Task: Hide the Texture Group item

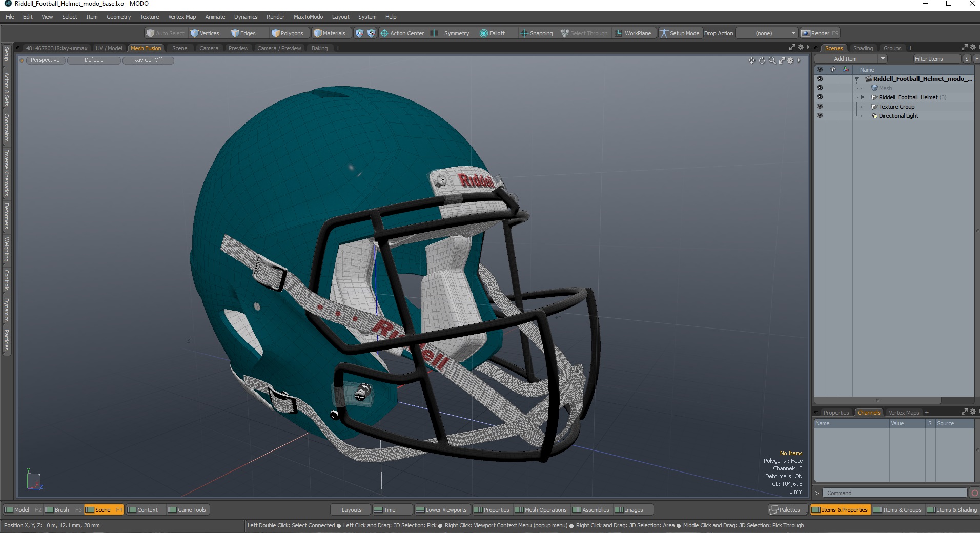Action: pos(820,107)
